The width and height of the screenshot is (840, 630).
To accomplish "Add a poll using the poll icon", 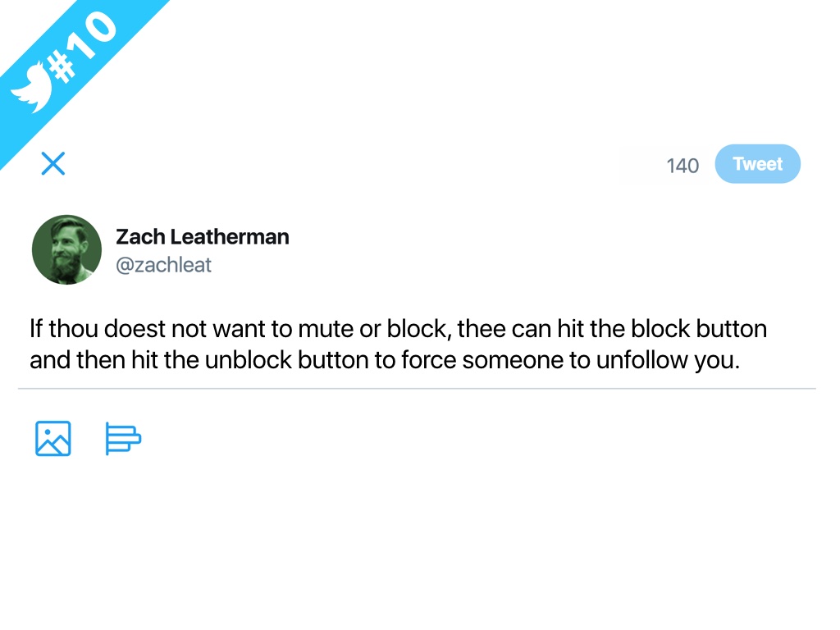I will [x=123, y=439].
